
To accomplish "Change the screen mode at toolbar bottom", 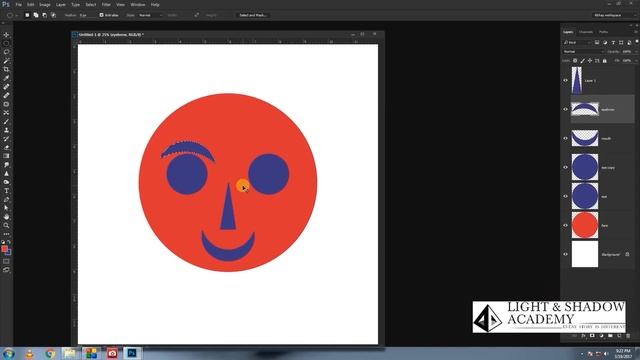I will click(x=6, y=270).
